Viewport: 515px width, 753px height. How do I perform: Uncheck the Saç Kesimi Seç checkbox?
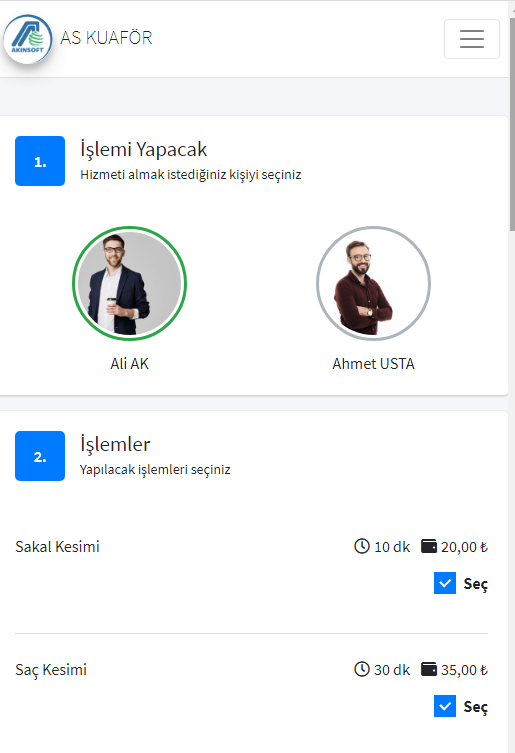coord(445,706)
